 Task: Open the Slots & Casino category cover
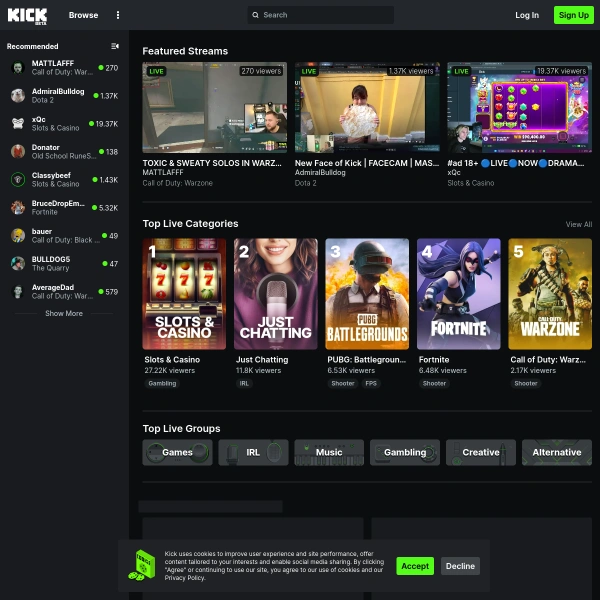point(184,294)
